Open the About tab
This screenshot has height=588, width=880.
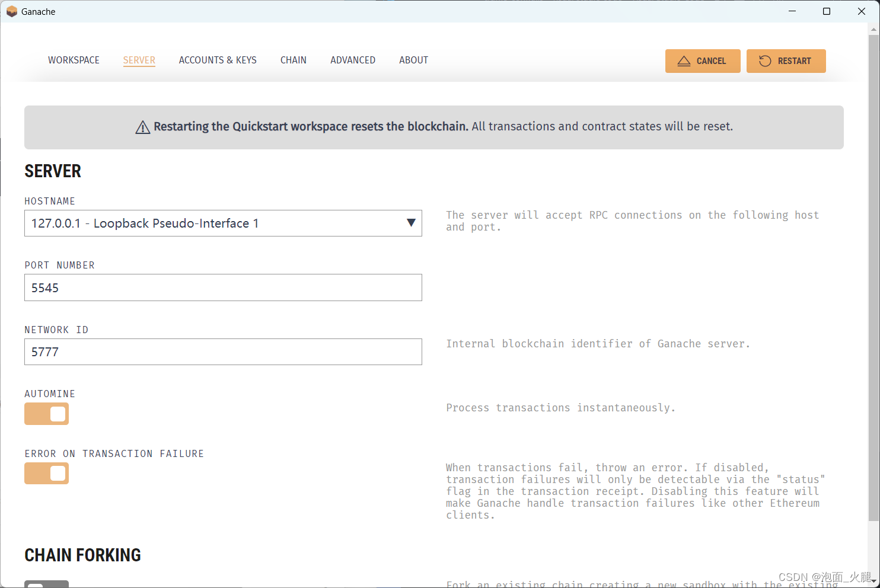[x=413, y=60]
